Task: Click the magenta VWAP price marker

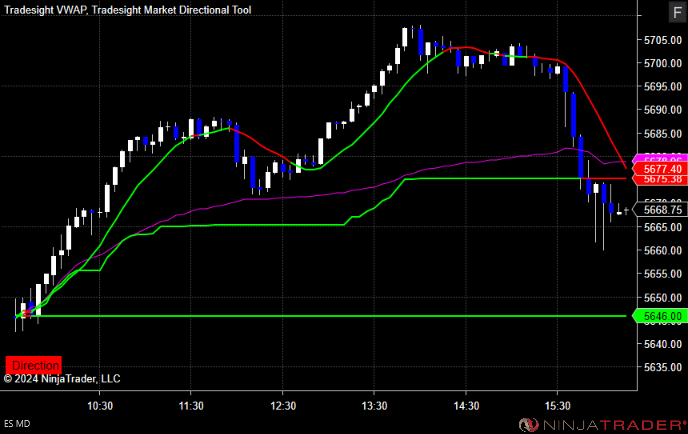Action: click(x=660, y=159)
